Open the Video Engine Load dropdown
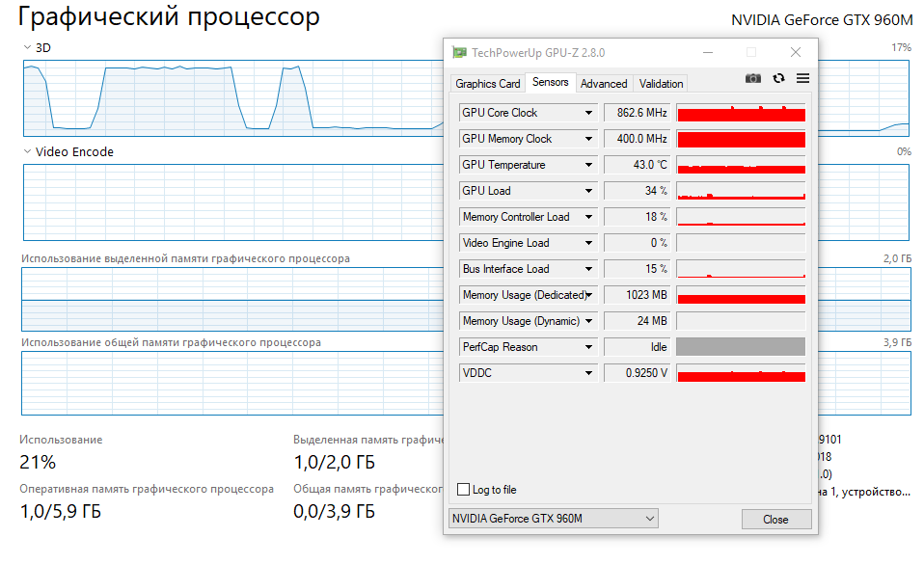 pyautogui.click(x=588, y=243)
